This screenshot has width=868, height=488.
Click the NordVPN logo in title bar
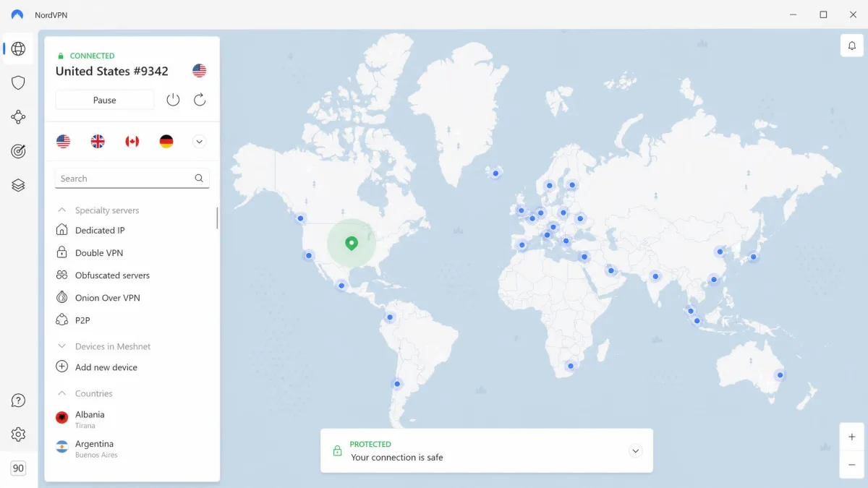point(17,14)
